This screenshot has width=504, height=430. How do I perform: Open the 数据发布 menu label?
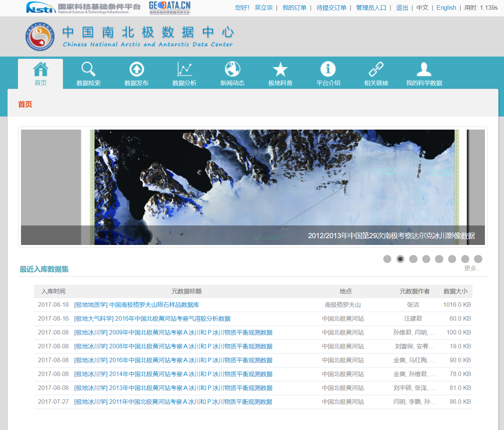pos(136,83)
